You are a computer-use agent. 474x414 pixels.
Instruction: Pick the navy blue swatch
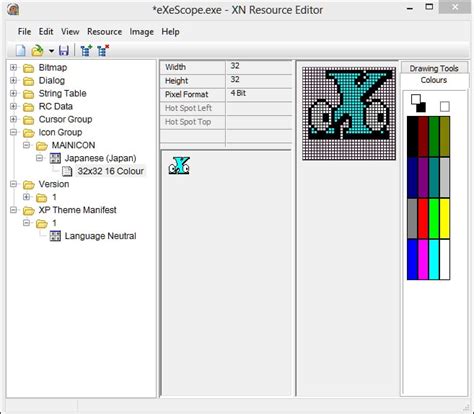412,177
